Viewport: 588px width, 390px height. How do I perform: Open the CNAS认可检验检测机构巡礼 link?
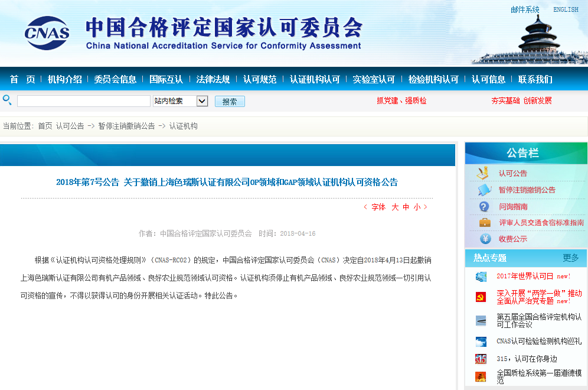539,341
